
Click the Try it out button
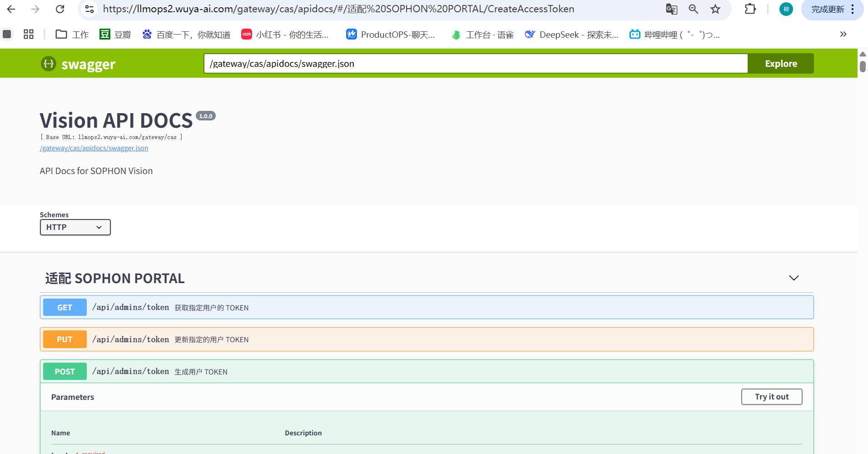[x=772, y=397]
